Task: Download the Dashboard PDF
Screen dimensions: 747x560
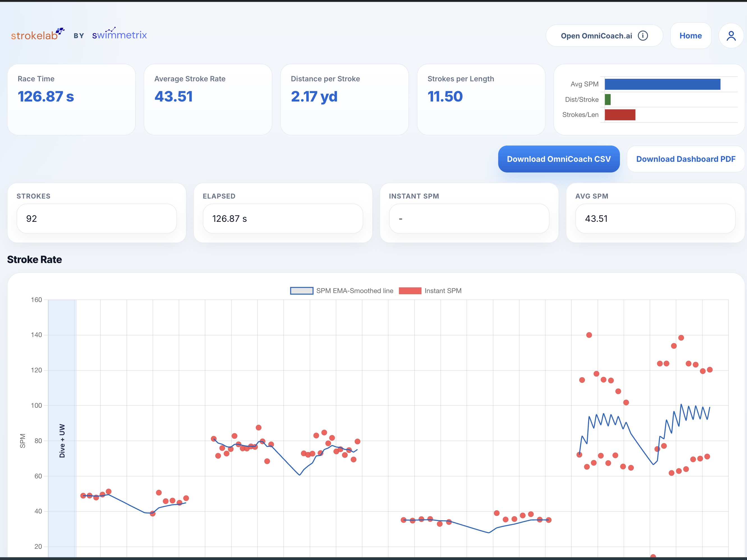Action: pos(686,159)
